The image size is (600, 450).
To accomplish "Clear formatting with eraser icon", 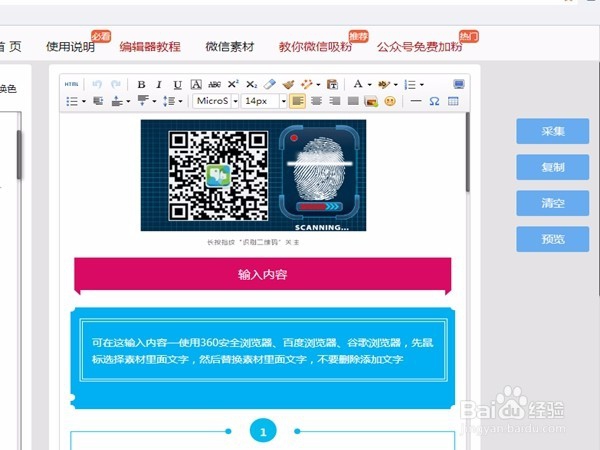I will pyautogui.click(x=270, y=84).
